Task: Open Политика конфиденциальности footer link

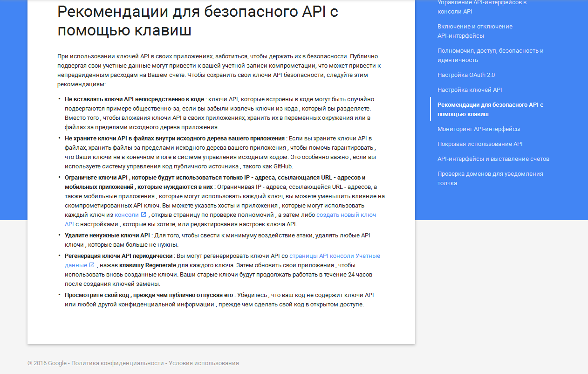Action: coord(117,363)
